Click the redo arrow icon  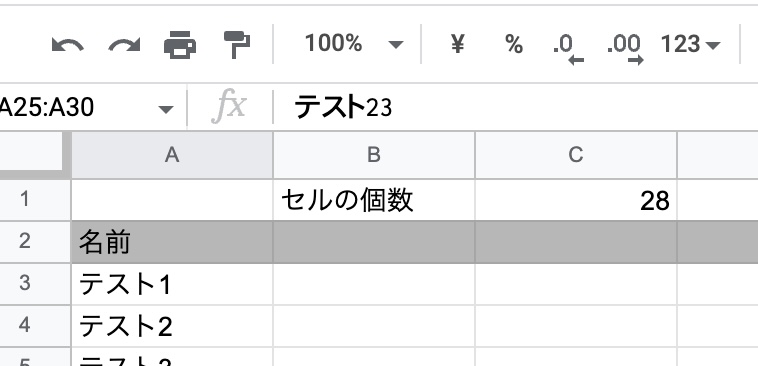[124, 45]
